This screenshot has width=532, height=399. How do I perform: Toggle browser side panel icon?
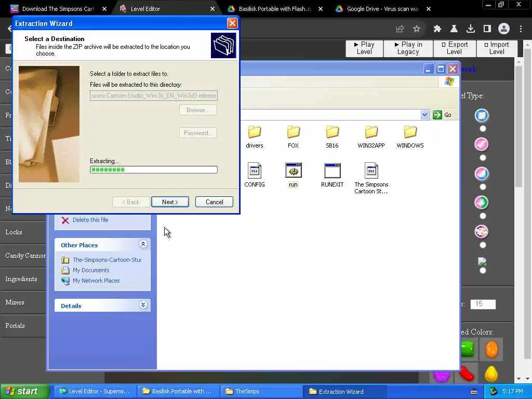click(487, 29)
